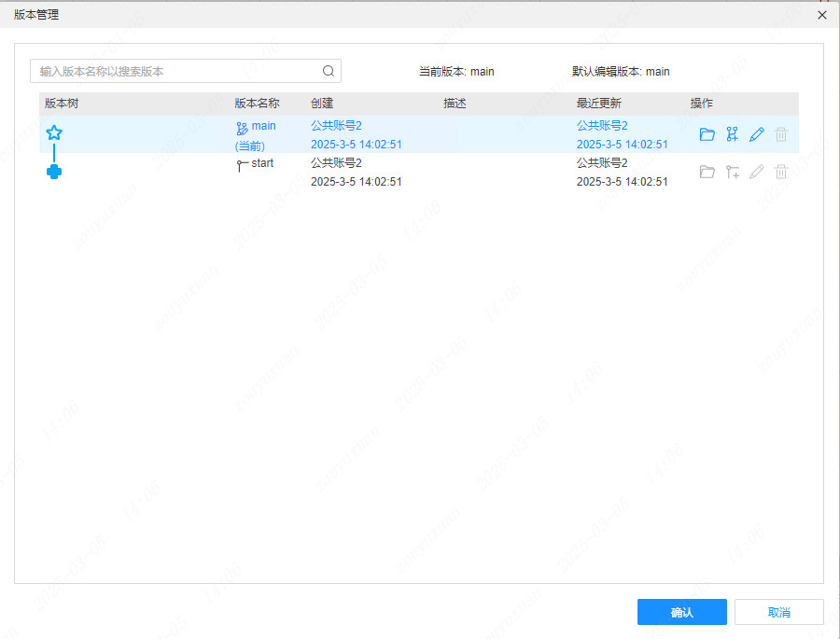
Task: Click the 版本名称 column header
Action: [255, 104]
